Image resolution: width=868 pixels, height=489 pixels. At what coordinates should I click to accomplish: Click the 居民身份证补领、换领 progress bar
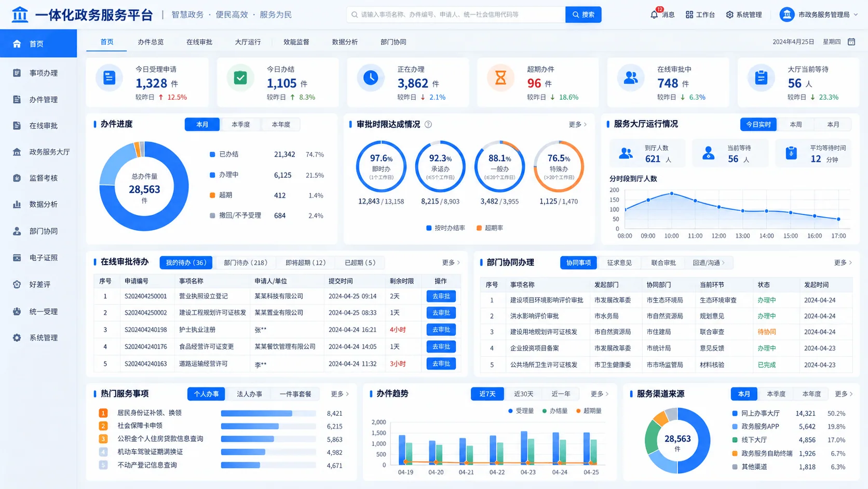(268, 414)
